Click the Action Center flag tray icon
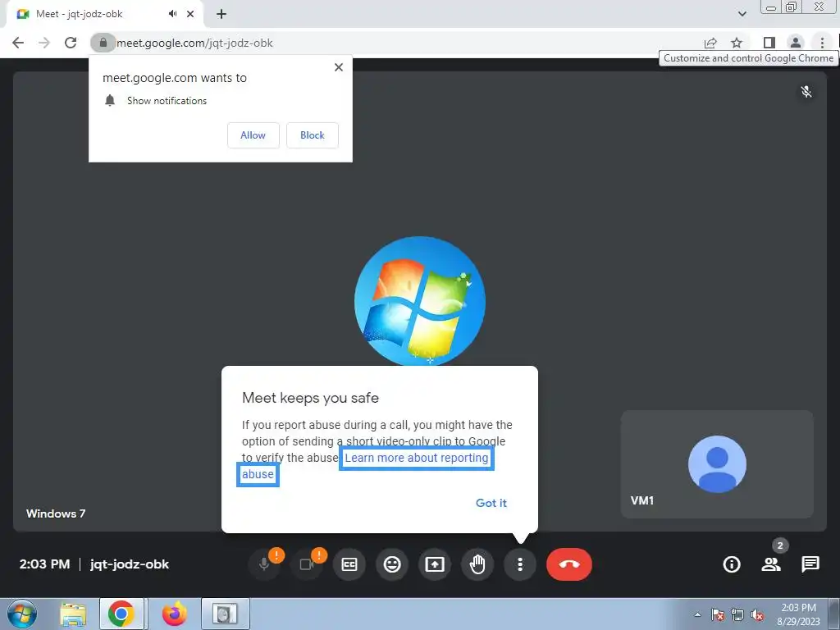 pyautogui.click(x=717, y=614)
